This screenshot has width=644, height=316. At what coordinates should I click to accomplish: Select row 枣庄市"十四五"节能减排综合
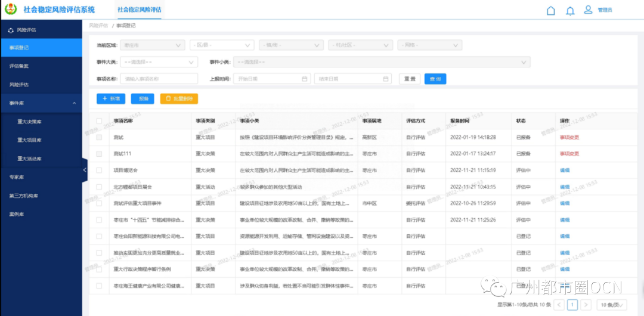[x=99, y=220]
